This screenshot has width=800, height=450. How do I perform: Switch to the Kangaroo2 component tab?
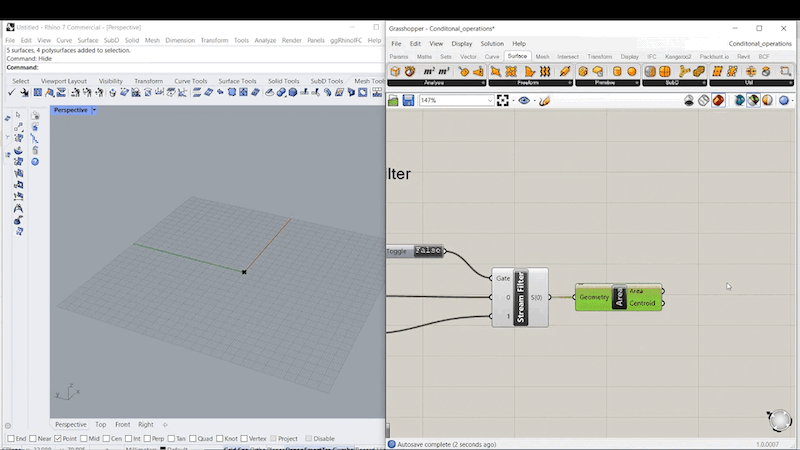point(678,57)
